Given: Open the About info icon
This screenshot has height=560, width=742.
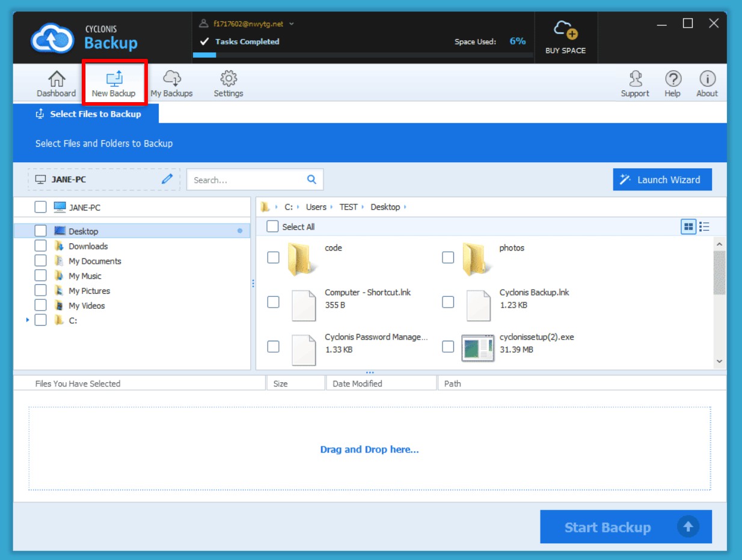Looking at the screenshot, I should point(707,79).
